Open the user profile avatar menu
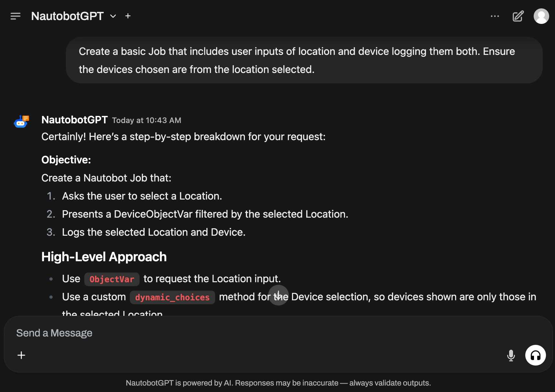 click(541, 16)
